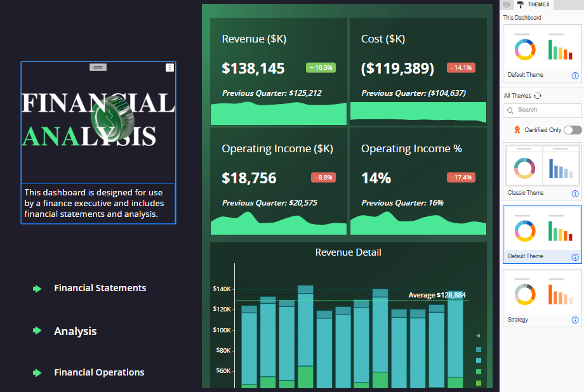Apply the Strategy theme thumbnail
584x392 pixels.
(542, 293)
